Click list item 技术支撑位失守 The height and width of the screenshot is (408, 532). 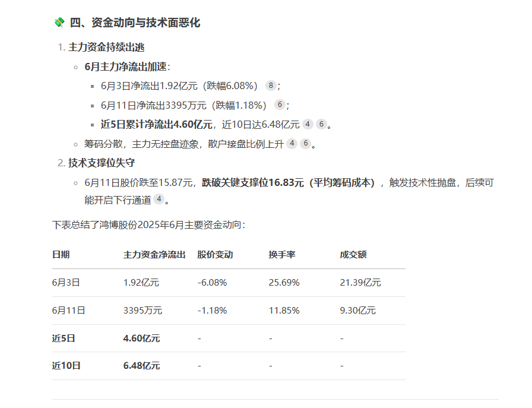[102, 163]
